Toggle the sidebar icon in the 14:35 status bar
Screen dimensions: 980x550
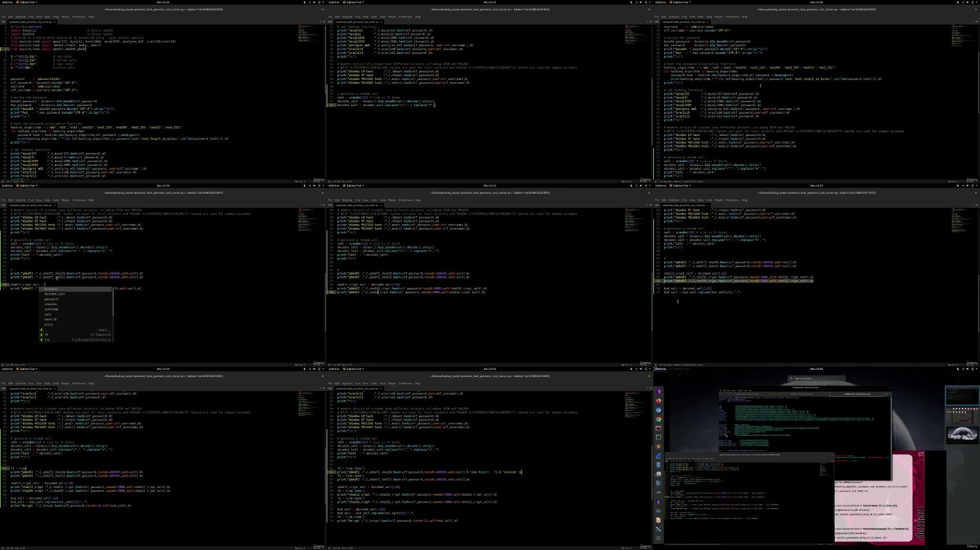point(2,181)
